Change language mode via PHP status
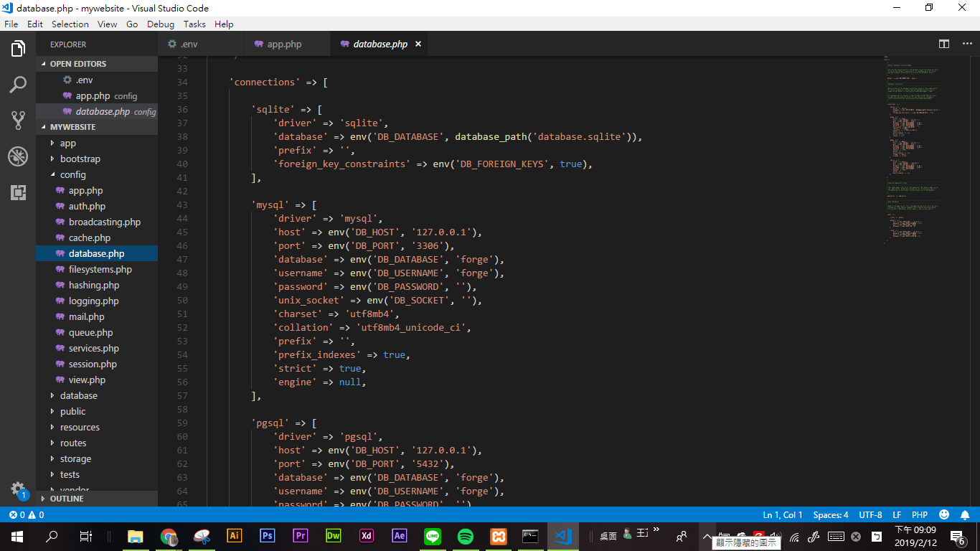This screenshot has height=551, width=980. (x=920, y=514)
